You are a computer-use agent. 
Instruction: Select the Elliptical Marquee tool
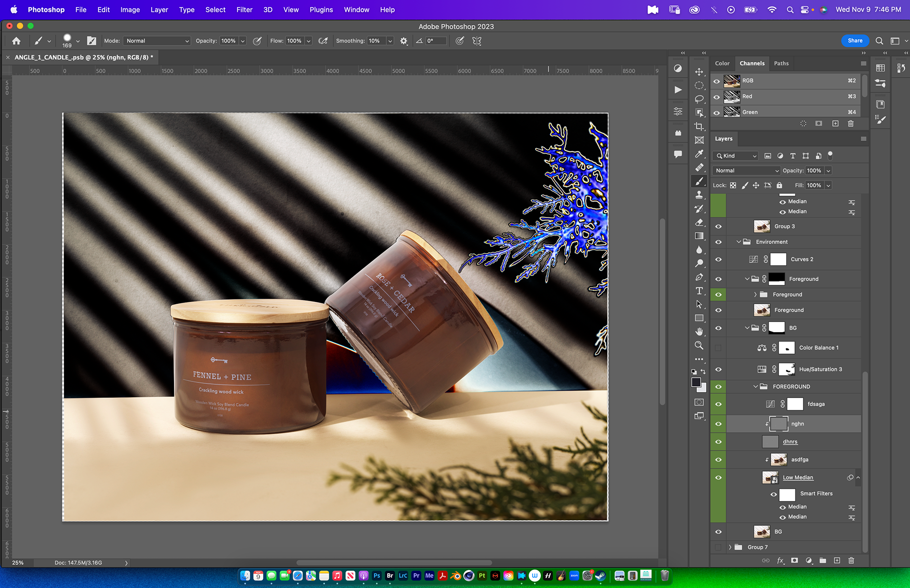click(699, 85)
